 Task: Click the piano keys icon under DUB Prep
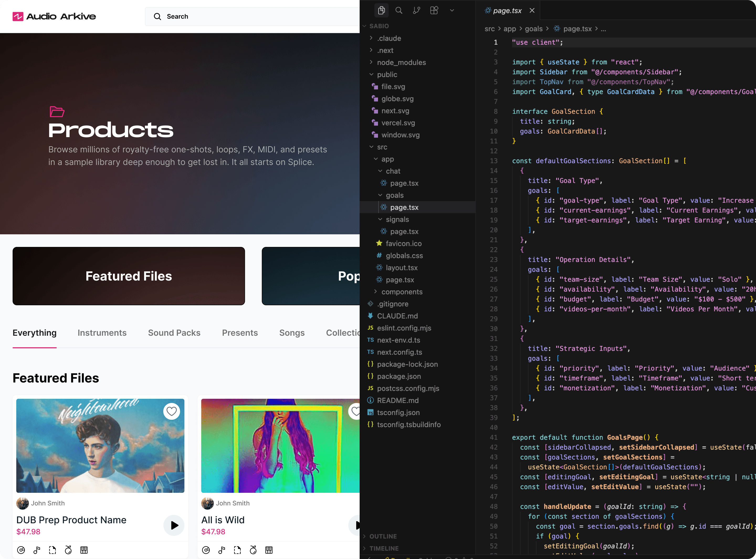(x=84, y=550)
